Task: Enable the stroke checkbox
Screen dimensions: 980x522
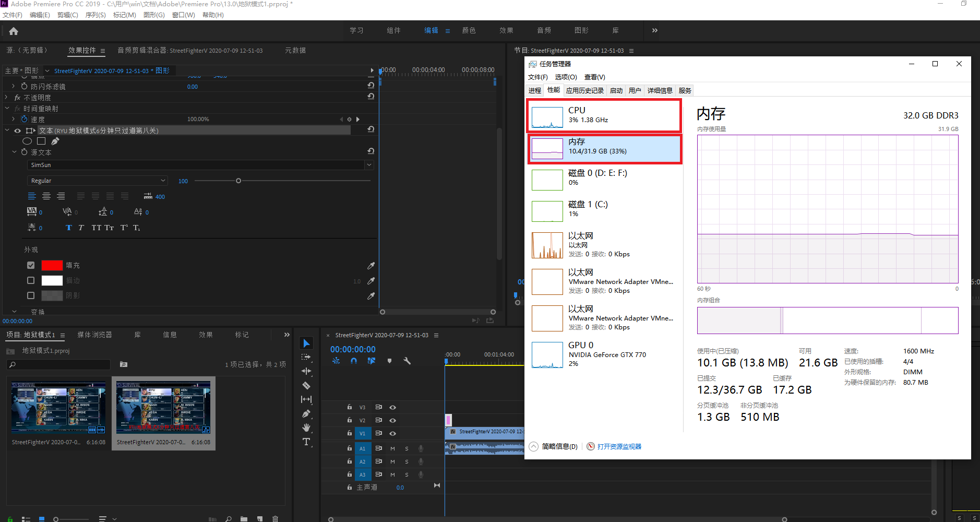Action: point(31,280)
